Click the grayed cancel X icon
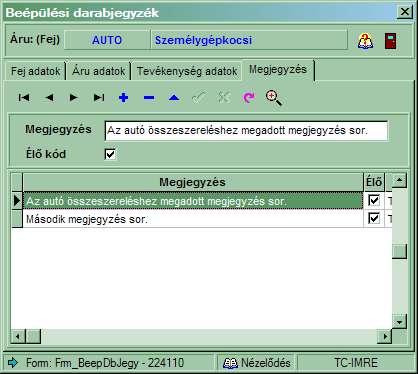418x374 pixels. 224,98
